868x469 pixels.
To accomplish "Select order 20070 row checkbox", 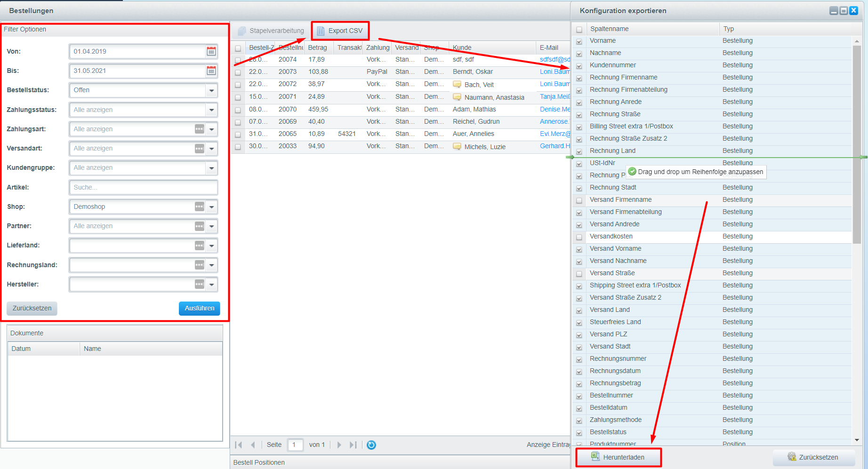I will click(x=238, y=110).
